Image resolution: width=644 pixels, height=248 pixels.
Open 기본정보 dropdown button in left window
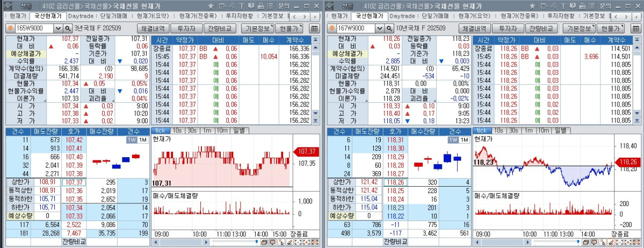click(x=257, y=29)
